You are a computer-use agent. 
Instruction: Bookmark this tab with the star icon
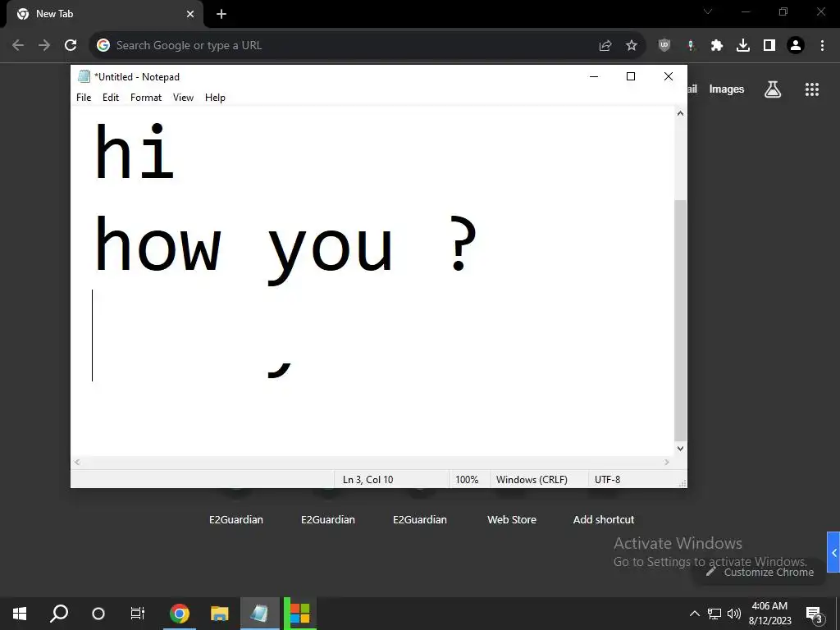(x=632, y=46)
